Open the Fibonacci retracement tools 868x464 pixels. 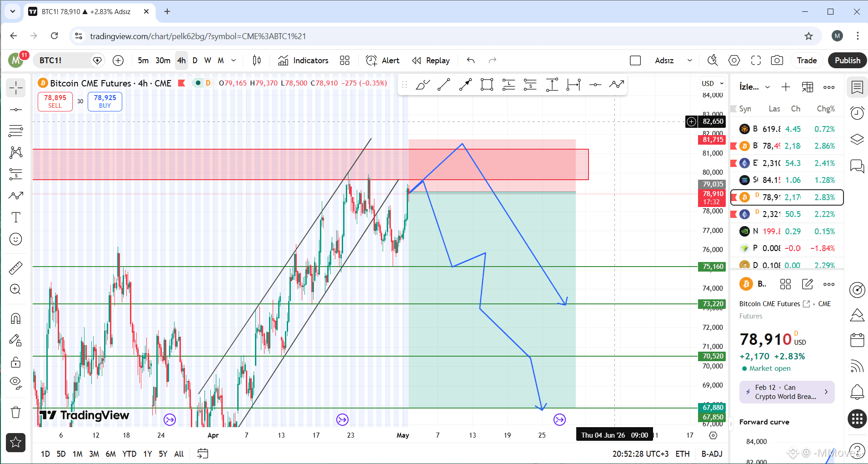coord(16,131)
